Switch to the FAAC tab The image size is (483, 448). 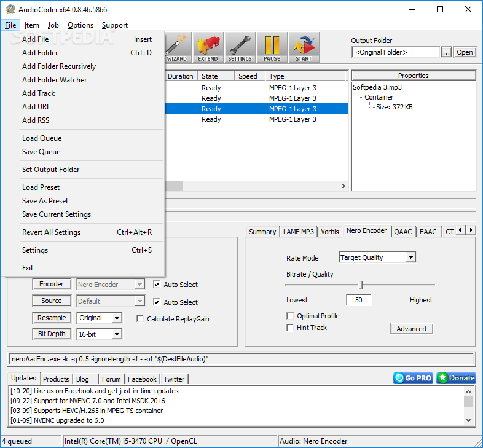tap(428, 232)
